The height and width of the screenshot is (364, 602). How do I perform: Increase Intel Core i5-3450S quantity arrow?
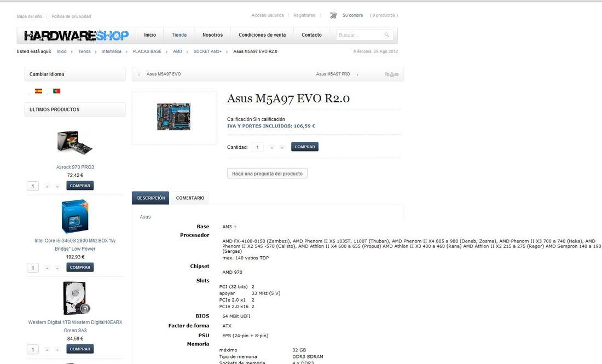[x=47, y=268]
